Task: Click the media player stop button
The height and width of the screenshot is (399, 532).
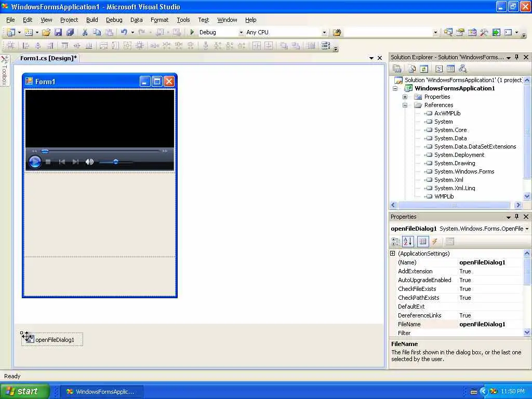Action: pos(48,162)
